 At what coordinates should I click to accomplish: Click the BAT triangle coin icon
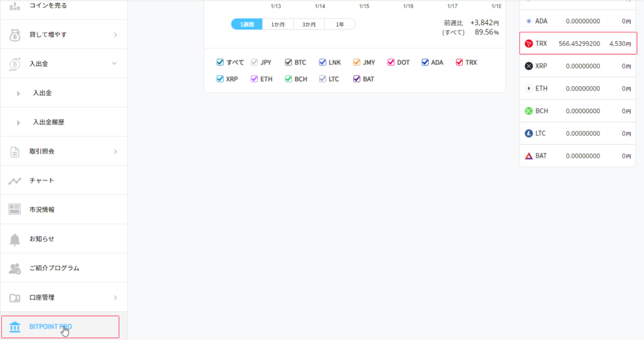[x=528, y=156]
